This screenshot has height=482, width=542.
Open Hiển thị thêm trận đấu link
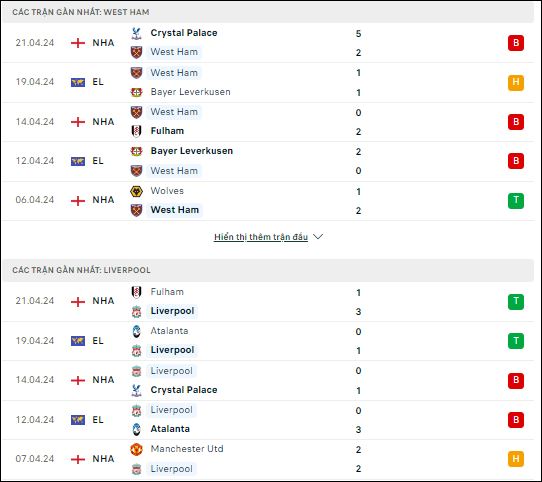pyautogui.click(x=261, y=237)
